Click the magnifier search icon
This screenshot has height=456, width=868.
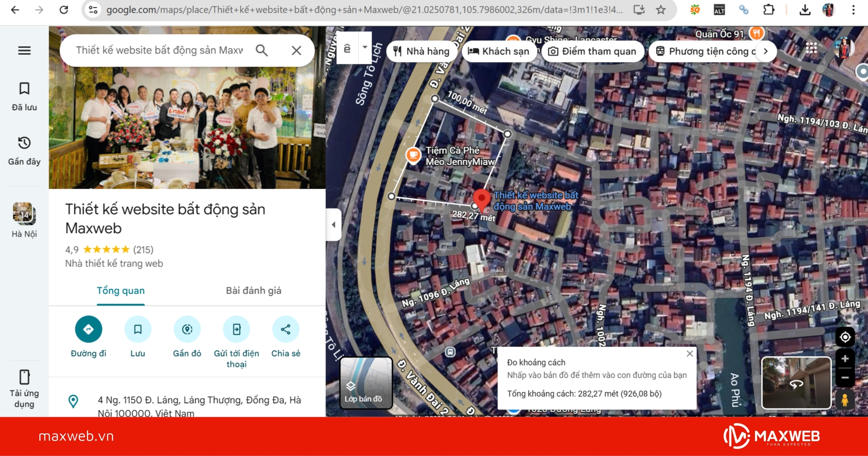tap(262, 50)
